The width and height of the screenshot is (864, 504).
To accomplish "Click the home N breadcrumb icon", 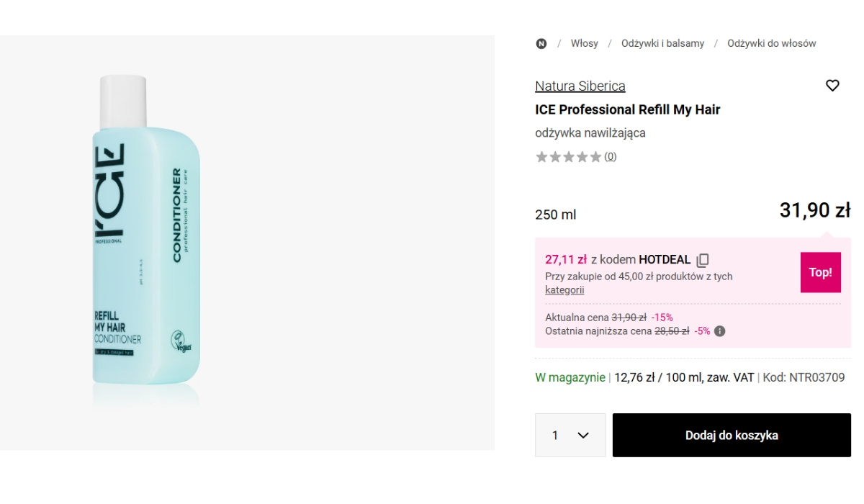I will 541,43.
